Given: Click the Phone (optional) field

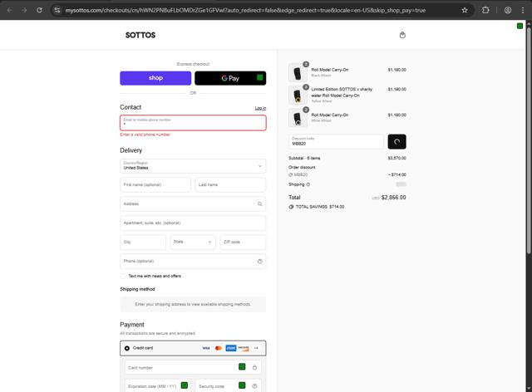Looking at the screenshot, I should (x=193, y=261).
